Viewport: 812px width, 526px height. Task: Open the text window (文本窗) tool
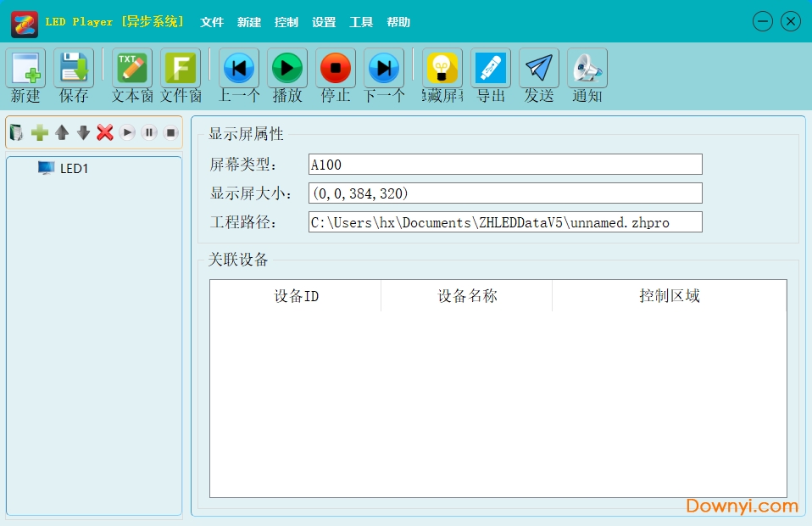point(131,68)
